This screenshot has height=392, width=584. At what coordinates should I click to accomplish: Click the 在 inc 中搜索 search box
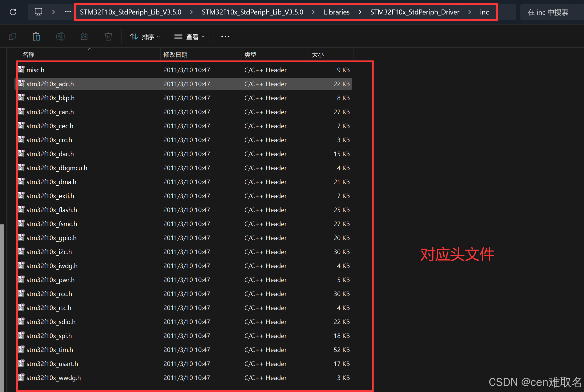[550, 12]
